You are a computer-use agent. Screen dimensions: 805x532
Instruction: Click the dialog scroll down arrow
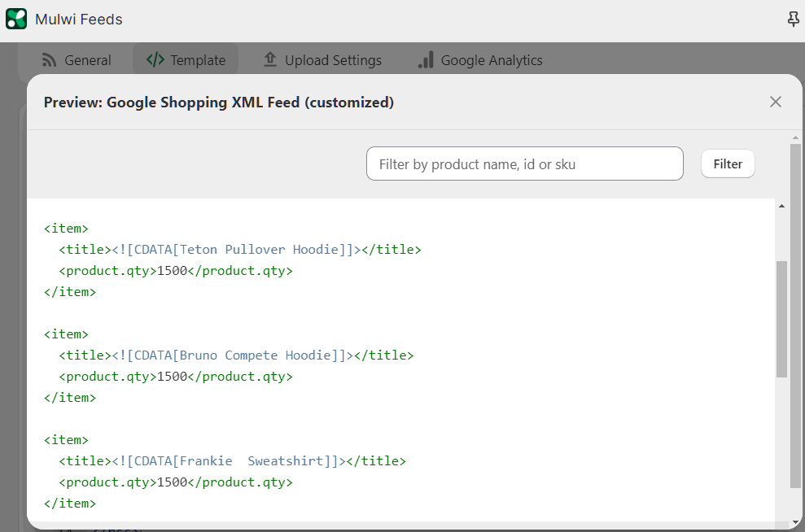pyautogui.click(x=795, y=522)
